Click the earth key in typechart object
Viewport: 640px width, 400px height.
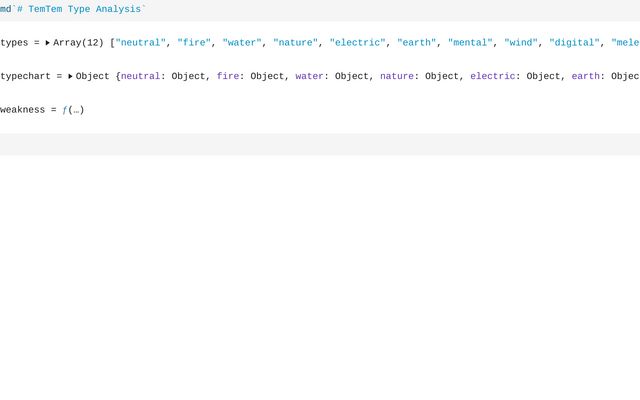pyautogui.click(x=586, y=76)
